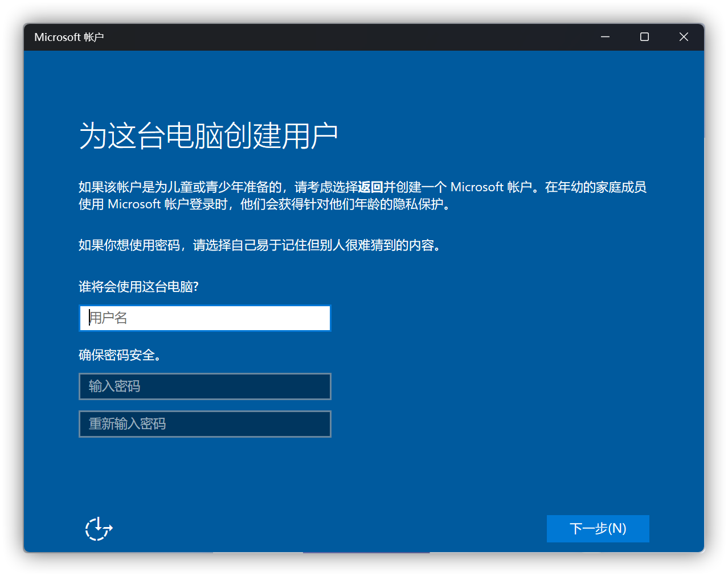Click the 下一步(N) next button

click(x=598, y=529)
